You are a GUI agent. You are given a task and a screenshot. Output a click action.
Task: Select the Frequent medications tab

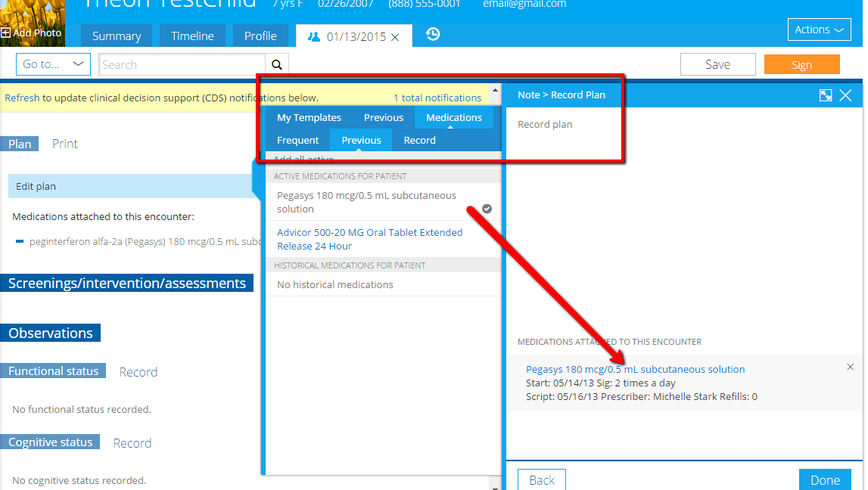pyautogui.click(x=297, y=140)
